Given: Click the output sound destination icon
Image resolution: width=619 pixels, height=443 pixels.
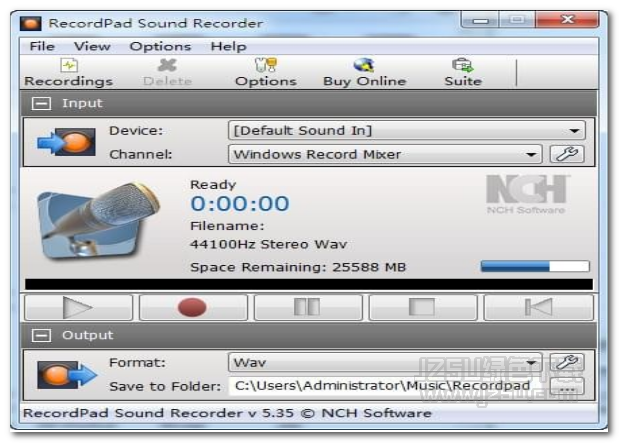Looking at the screenshot, I should pyautogui.click(x=67, y=374).
